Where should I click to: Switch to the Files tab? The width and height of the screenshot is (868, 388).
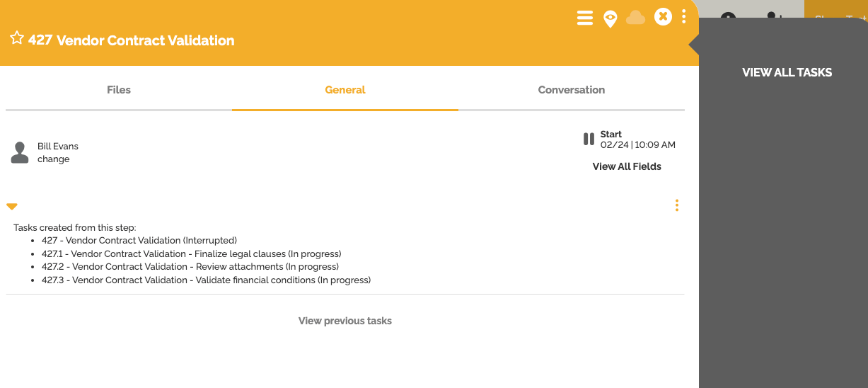[119, 90]
